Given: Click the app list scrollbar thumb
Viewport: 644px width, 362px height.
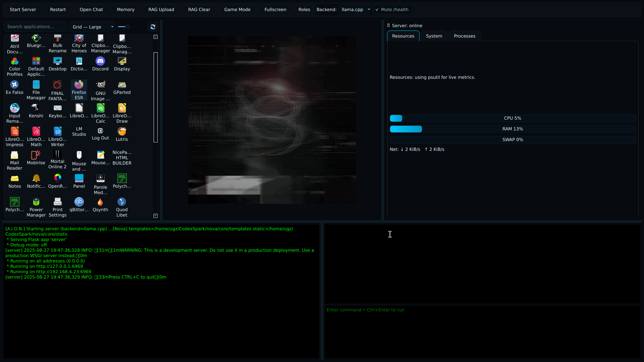Looking at the screenshot, I should pos(156,97).
